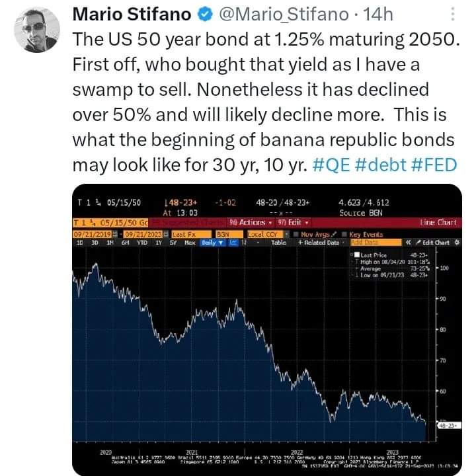The image size is (476, 476).
Task: Open the Edit dropdown in the red bar
Action: point(293,223)
